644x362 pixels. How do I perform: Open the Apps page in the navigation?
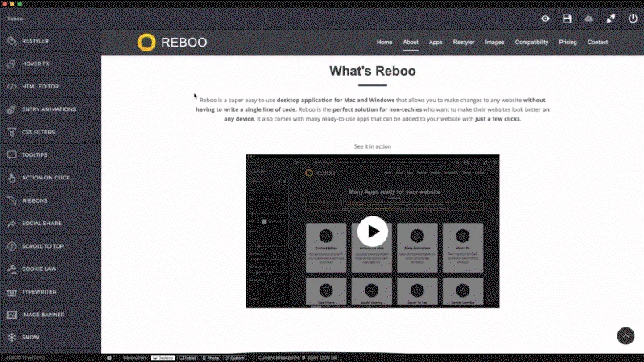[x=436, y=43]
